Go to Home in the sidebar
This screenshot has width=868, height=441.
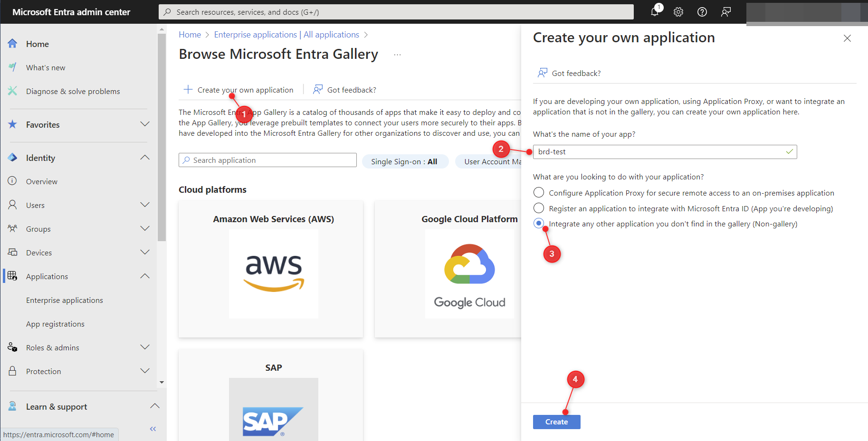[x=38, y=44]
